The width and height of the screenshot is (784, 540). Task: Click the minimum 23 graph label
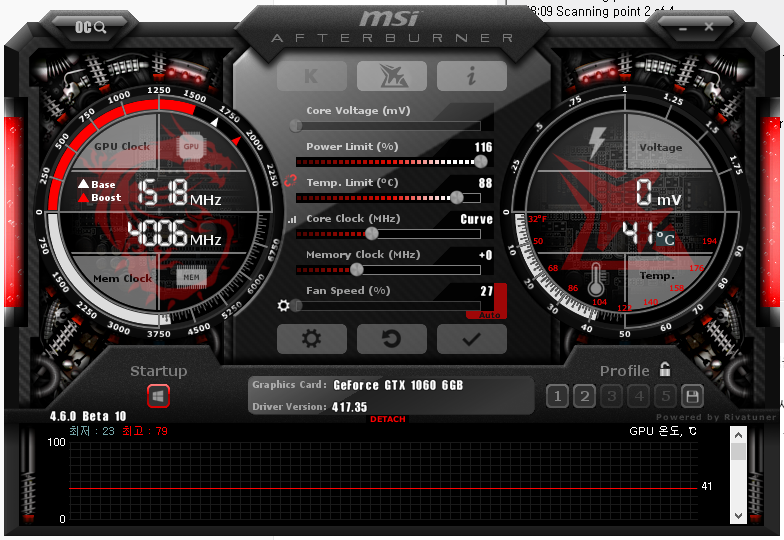(92, 431)
